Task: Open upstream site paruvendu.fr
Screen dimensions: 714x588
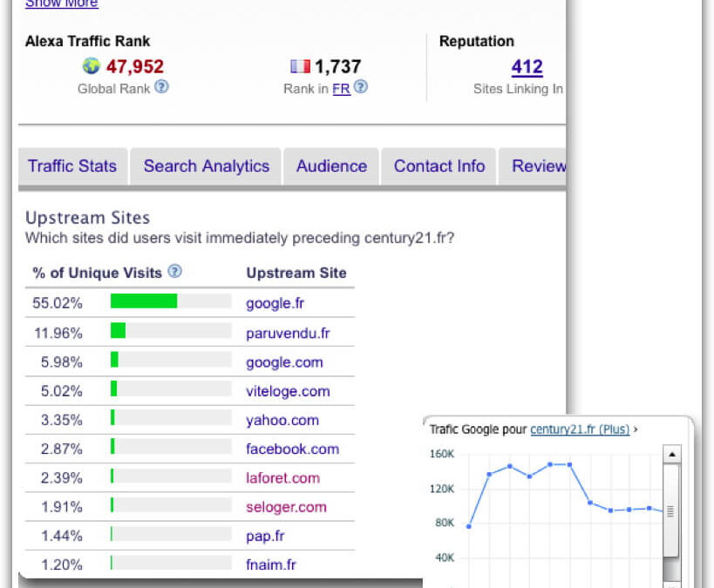Action: pyautogui.click(x=288, y=333)
